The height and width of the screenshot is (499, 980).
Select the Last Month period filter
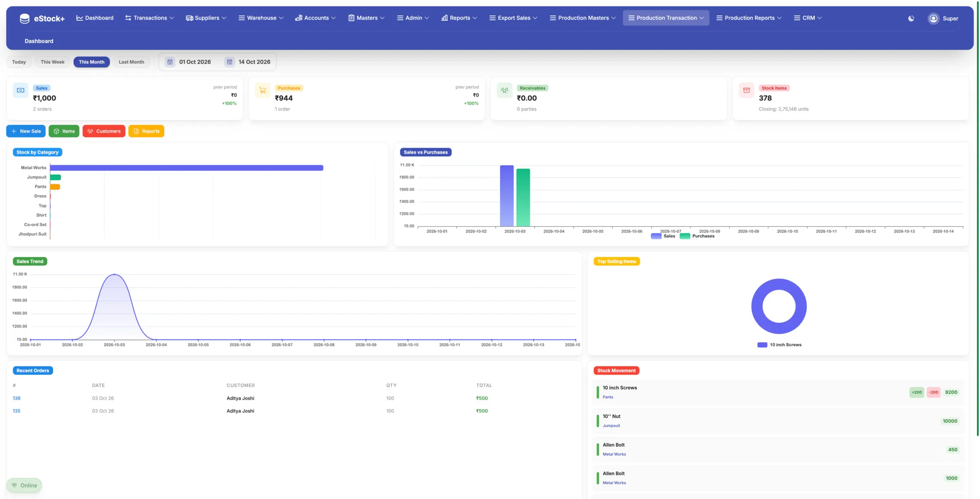(131, 62)
